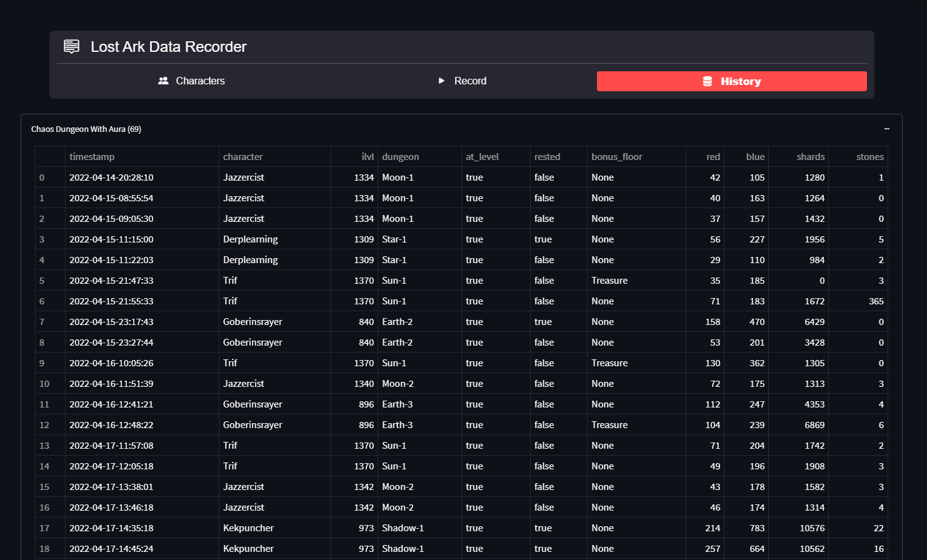Click the Chaos Dungeon With Aura (69) title
The image size is (927, 560).
click(x=86, y=129)
